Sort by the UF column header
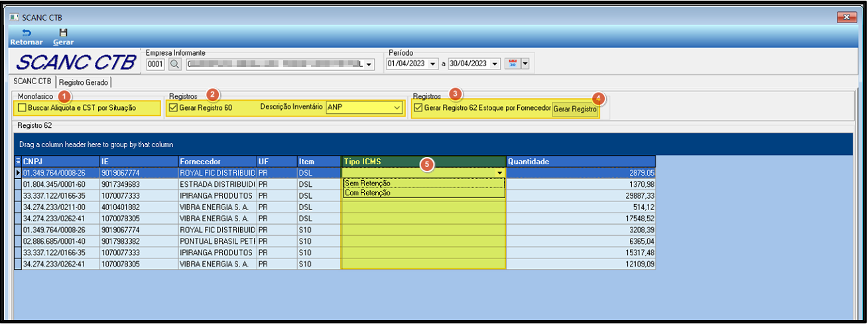This screenshot has height=324, width=868. (x=277, y=162)
